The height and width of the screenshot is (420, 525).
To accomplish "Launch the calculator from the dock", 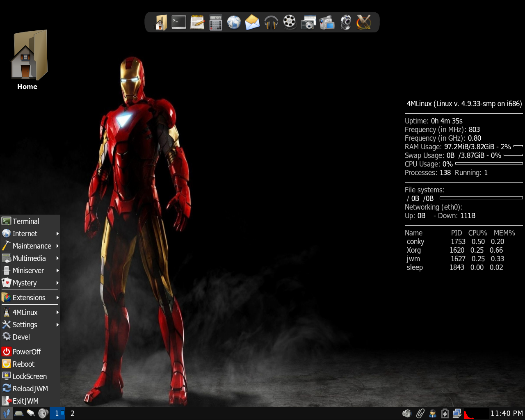I will pos(216,22).
